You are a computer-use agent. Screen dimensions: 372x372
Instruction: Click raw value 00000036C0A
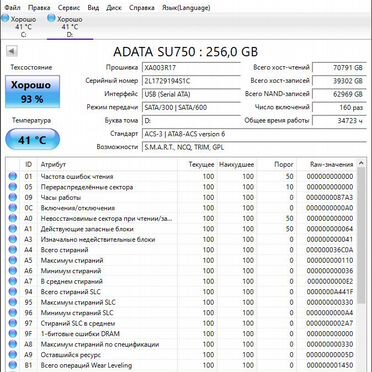[330, 250]
